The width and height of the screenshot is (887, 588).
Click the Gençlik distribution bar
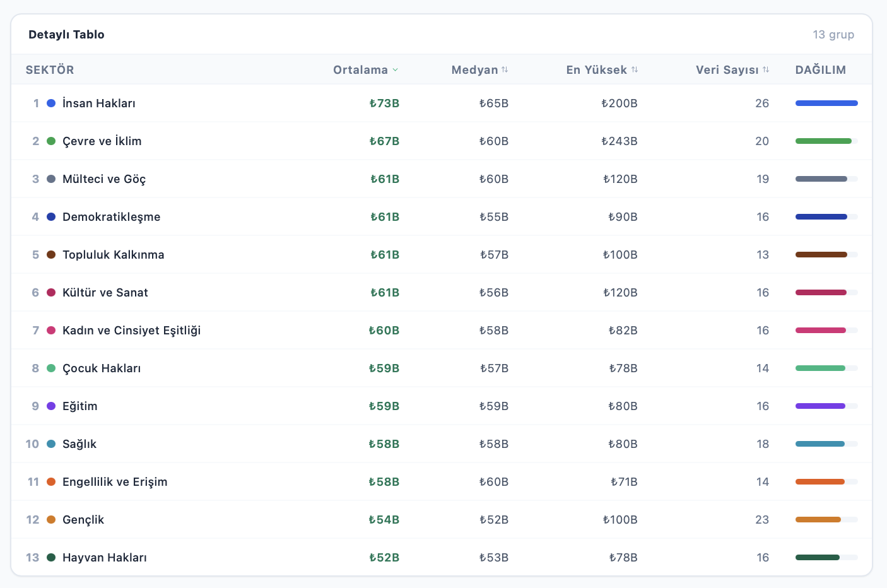point(826,519)
